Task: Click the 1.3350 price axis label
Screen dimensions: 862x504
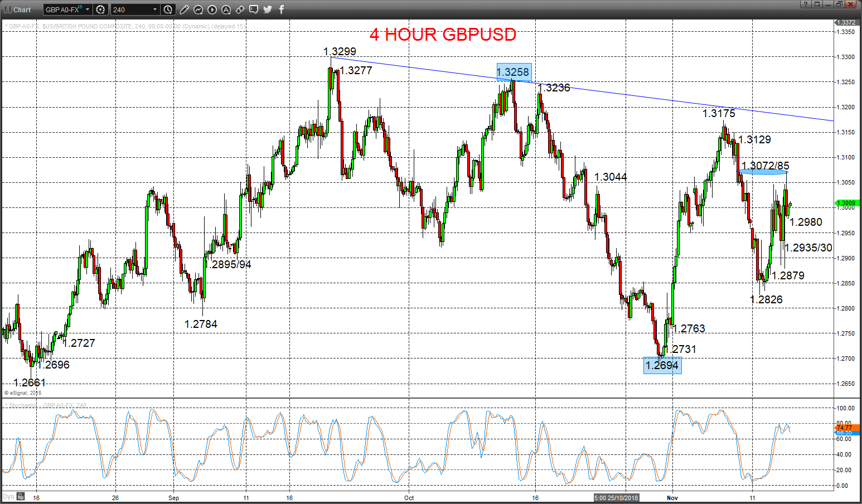Action: [847, 32]
